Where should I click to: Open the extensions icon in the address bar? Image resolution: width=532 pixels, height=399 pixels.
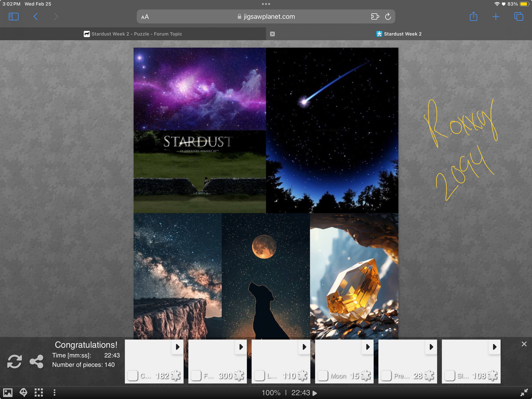pos(375,17)
